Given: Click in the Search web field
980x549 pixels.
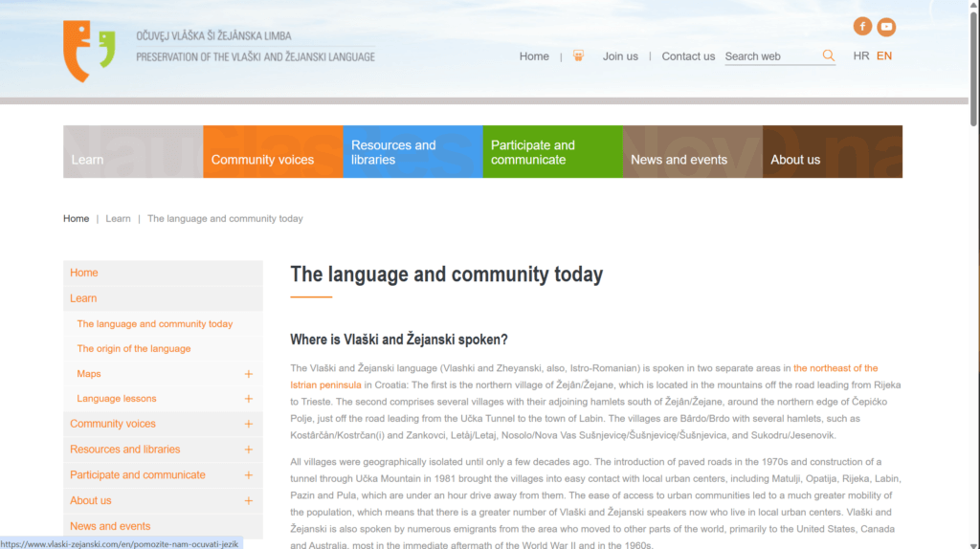Looking at the screenshot, I should click(770, 56).
